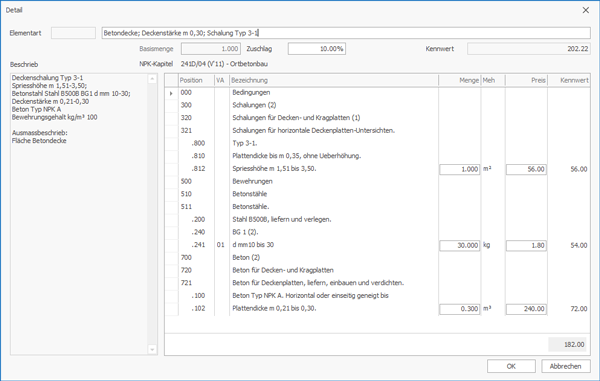Select row 321 Schalungen für horizontale Deckenplatten-Untersichten
Viewport: 600px width, 381px height.
point(377,130)
